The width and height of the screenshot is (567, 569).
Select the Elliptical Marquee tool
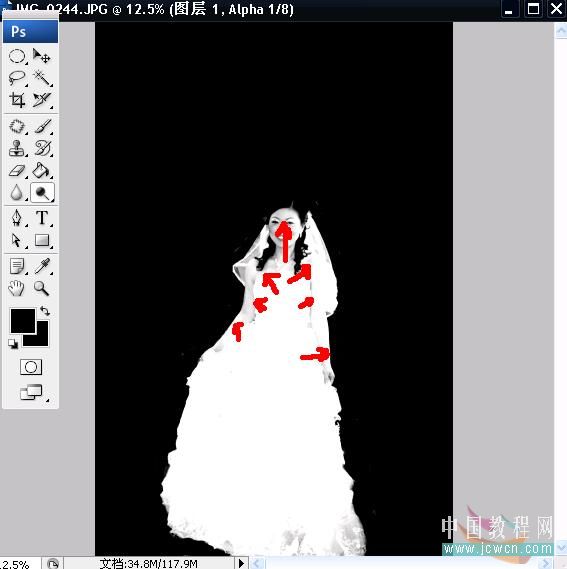tap(17, 56)
